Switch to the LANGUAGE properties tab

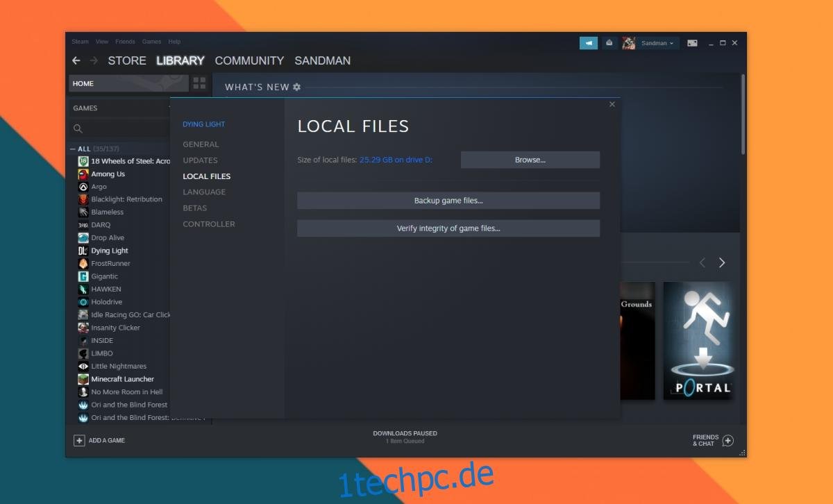pos(204,192)
